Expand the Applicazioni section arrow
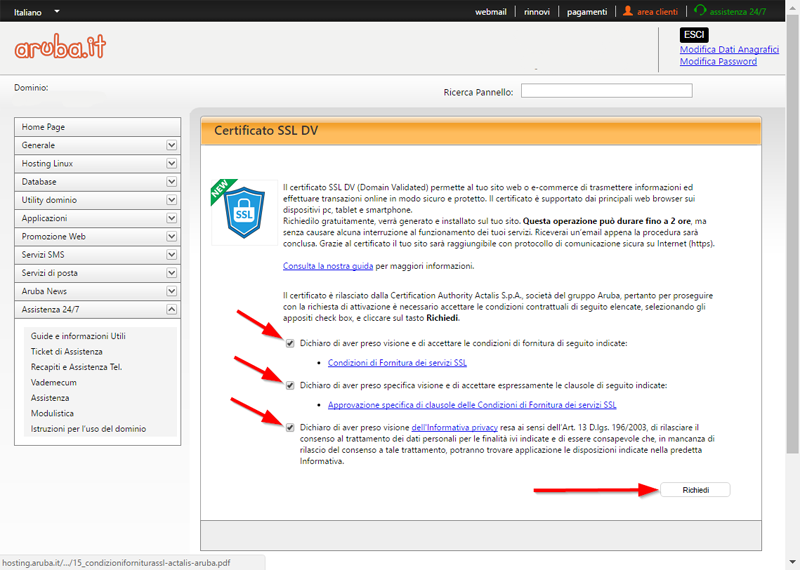 171,218
